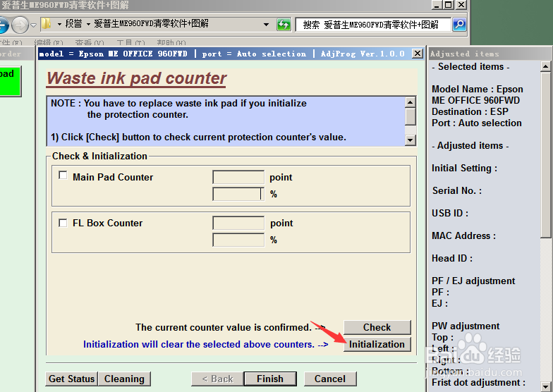Click the Check button
This screenshot has width=553, height=392.
377,327
